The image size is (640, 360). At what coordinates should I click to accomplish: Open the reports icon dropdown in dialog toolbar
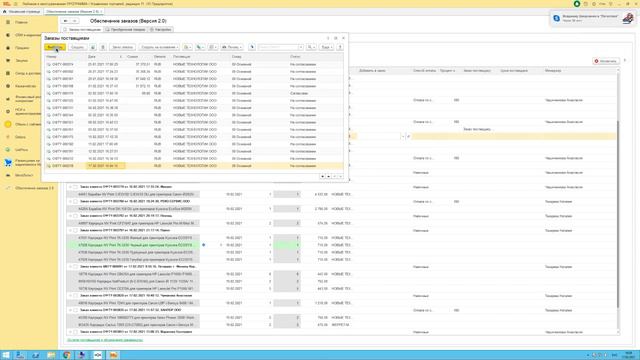[213, 47]
